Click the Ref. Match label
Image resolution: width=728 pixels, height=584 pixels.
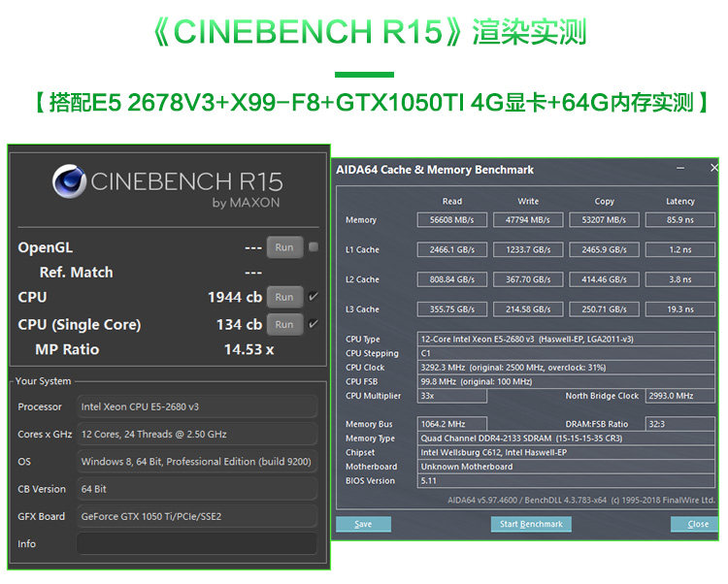(76, 273)
